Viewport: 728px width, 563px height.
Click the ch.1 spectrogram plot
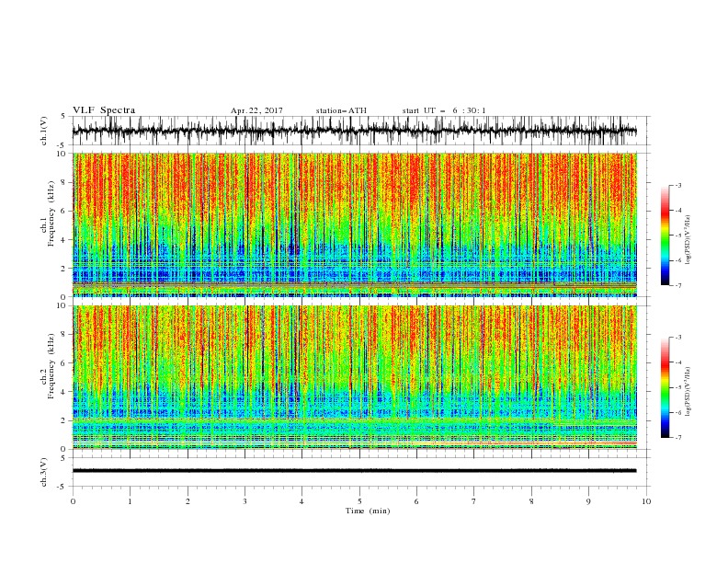355,224
